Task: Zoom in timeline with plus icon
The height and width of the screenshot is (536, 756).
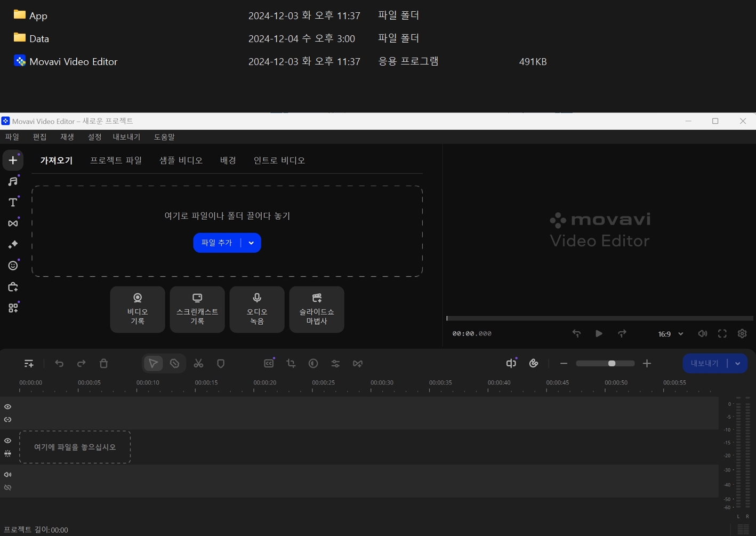Action: tap(647, 363)
